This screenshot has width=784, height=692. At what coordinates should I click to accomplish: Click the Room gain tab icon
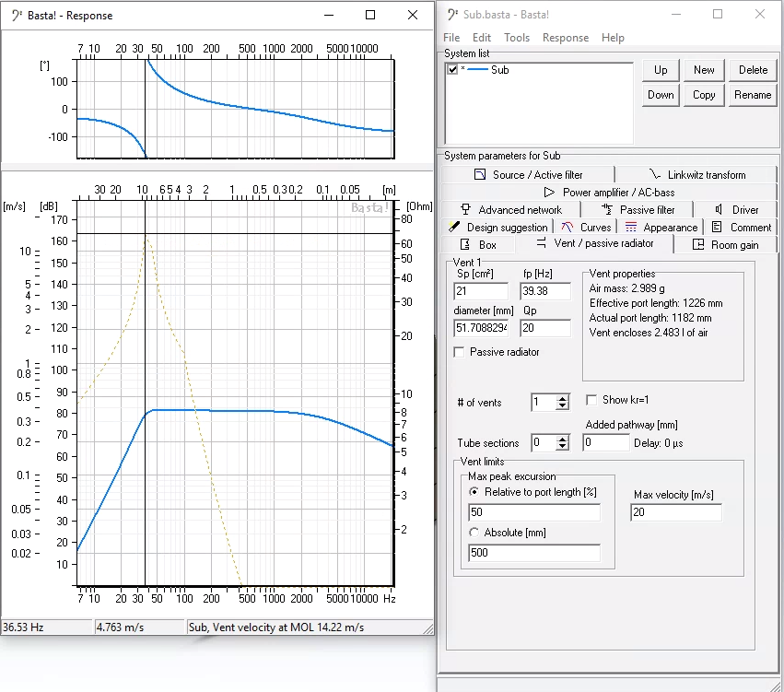pyautogui.click(x=698, y=244)
